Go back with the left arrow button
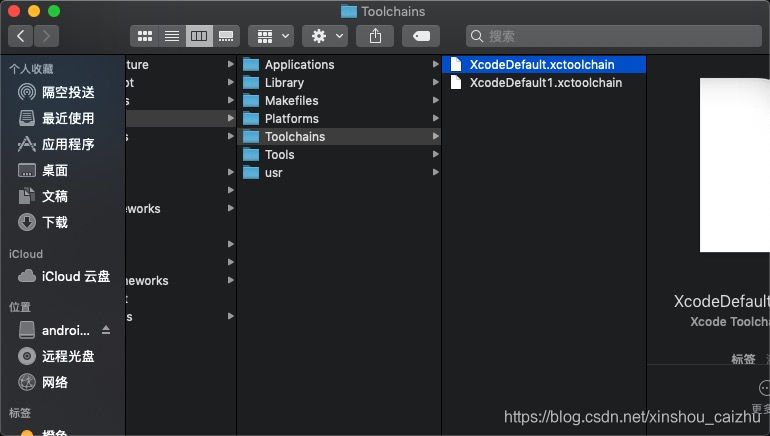Image resolution: width=770 pixels, height=436 pixels. pyautogui.click(x=21, y=36)
